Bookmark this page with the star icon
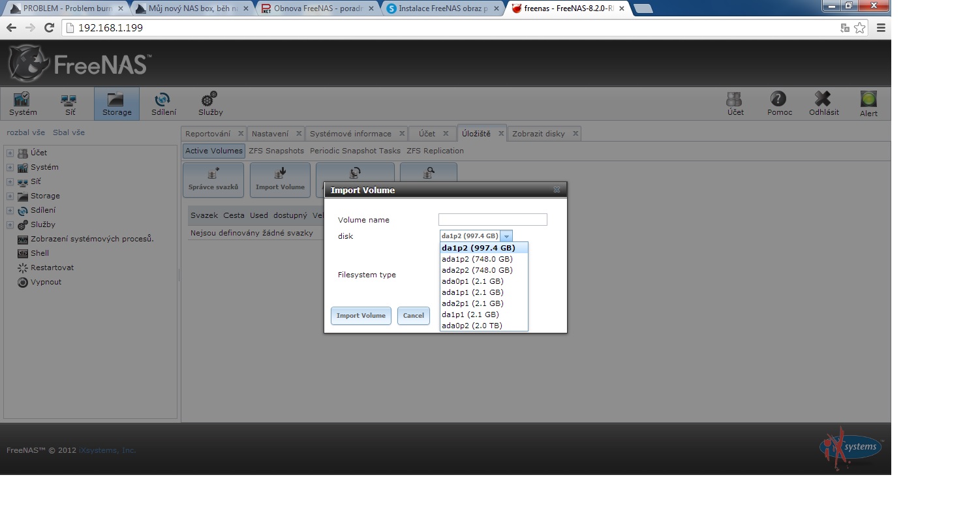 coord(859,27)
